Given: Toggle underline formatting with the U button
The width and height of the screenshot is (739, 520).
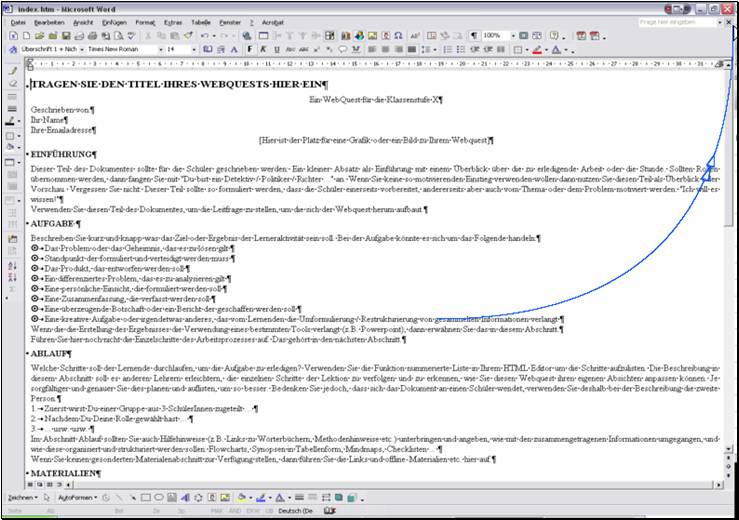Looking at the screenshot, I should coord(277,49).
